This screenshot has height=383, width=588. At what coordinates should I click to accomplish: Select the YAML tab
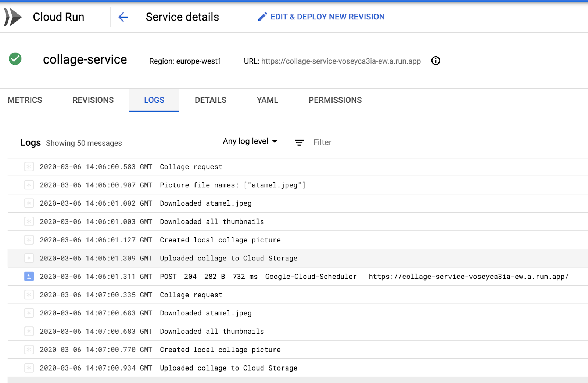267,100
